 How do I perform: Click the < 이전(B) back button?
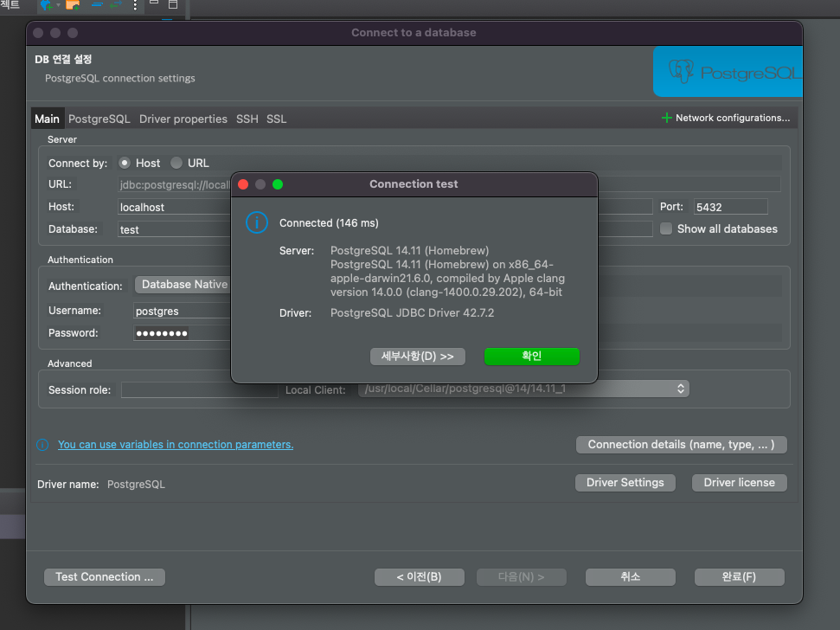[x=419, y=577]
